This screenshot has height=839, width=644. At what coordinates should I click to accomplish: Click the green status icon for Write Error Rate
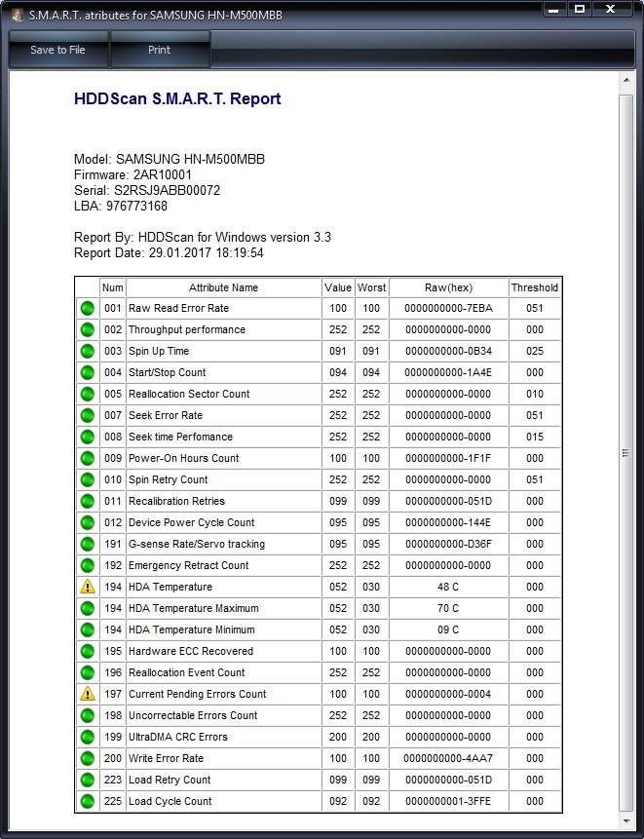(87, 758)
